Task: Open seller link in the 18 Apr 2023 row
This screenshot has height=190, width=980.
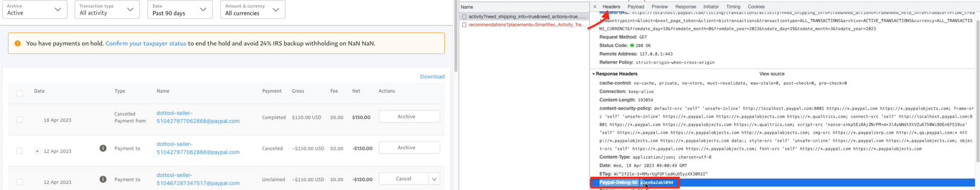Action: [198, 117]
